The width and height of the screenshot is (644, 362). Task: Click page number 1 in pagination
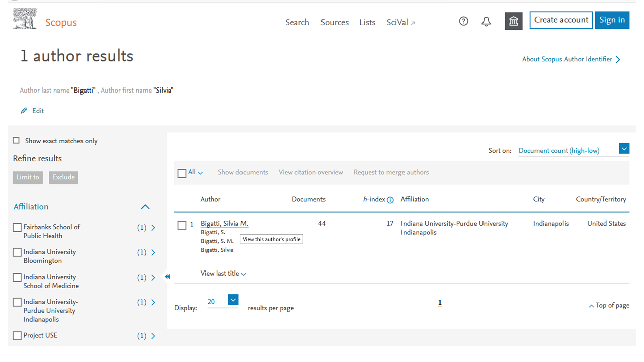point(440,303)
